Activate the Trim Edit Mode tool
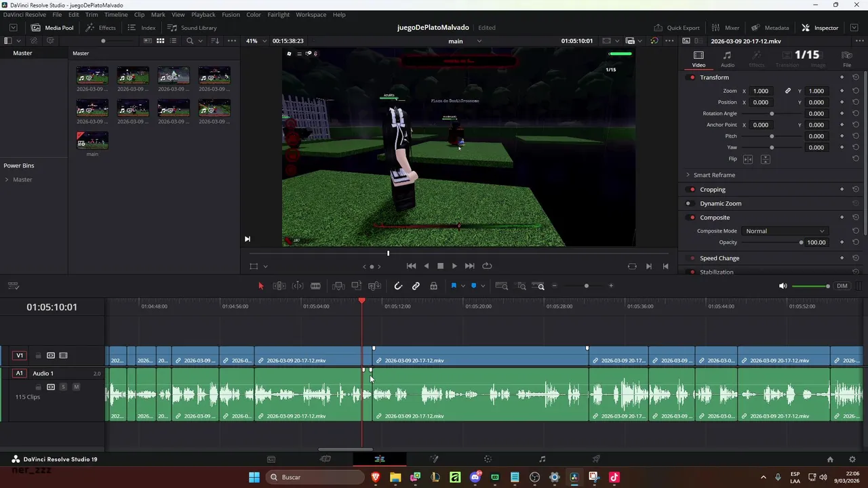 click(x=279, y=286)
